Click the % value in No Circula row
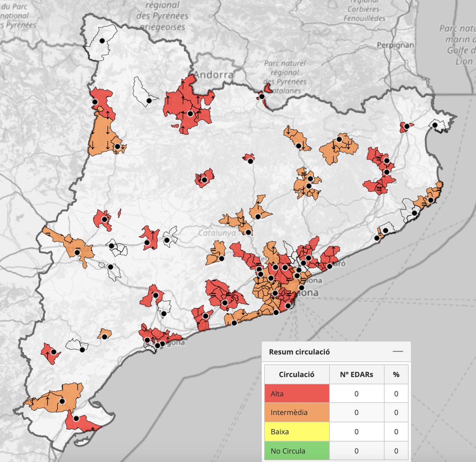476x462 pixels. point(396,451)
